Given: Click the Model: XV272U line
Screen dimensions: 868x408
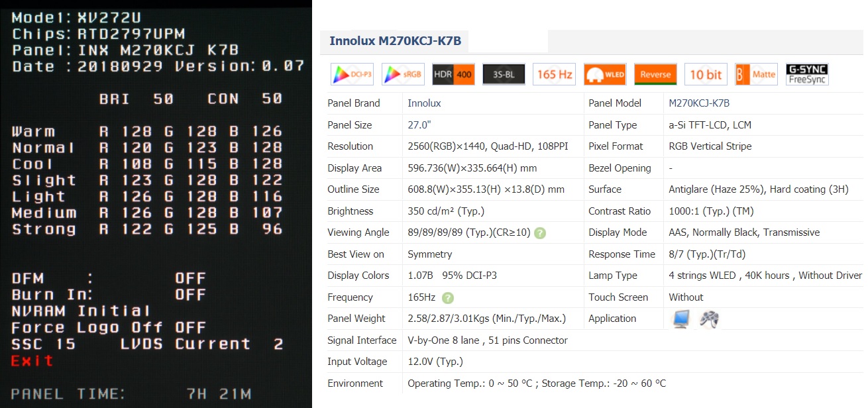Looking at the screenshot, I should coord(76,18).
